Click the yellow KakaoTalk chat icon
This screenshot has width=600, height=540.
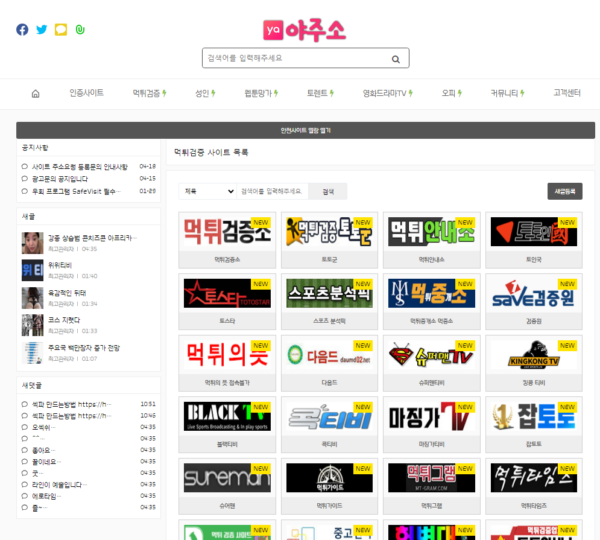(61, 29)
